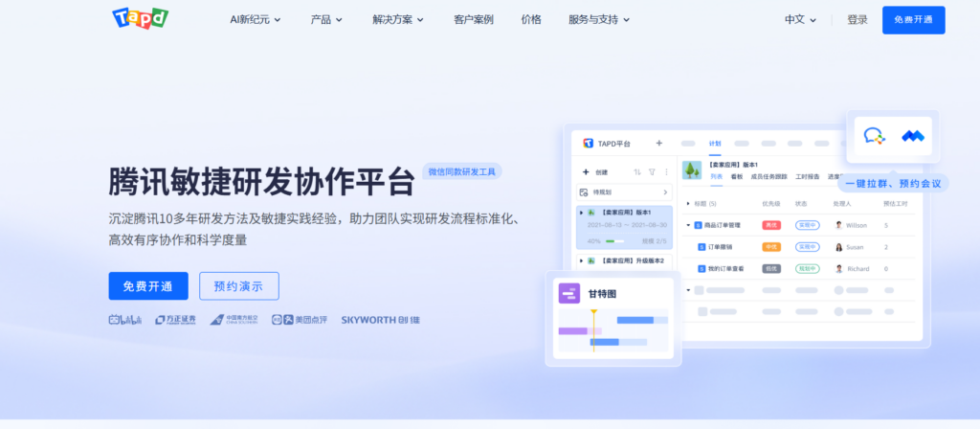The height and width of the screenshot is (429, 980).
Task: Click the 甘特图 card title
Action: coord(603,293)
